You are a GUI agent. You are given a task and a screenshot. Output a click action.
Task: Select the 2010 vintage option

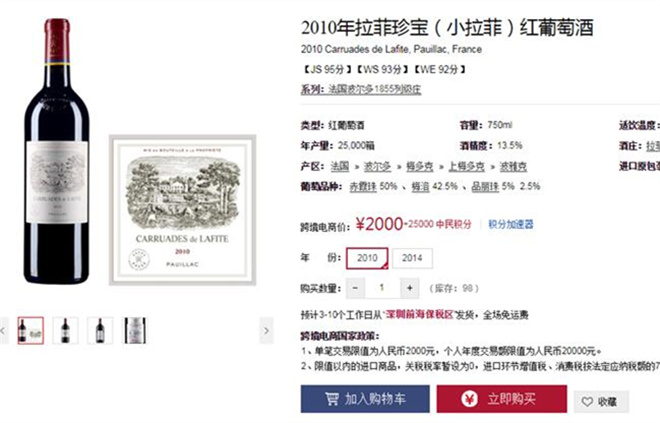tap(367, 258)
